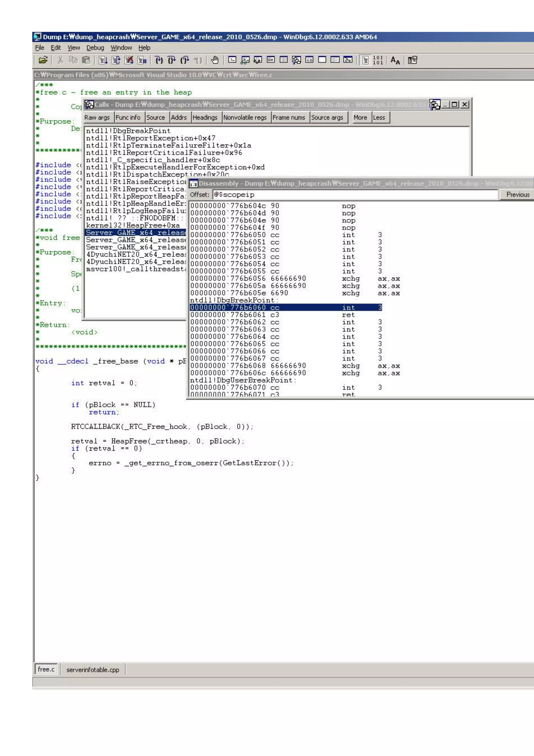Image resolution: width=534 pixels, height=756 pixels.
Task: Click the Stop debugging icon
Action: click(129, 60)
